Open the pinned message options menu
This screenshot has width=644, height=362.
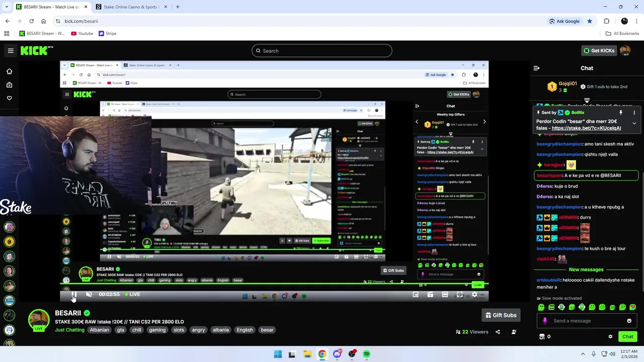pos(634,113)
